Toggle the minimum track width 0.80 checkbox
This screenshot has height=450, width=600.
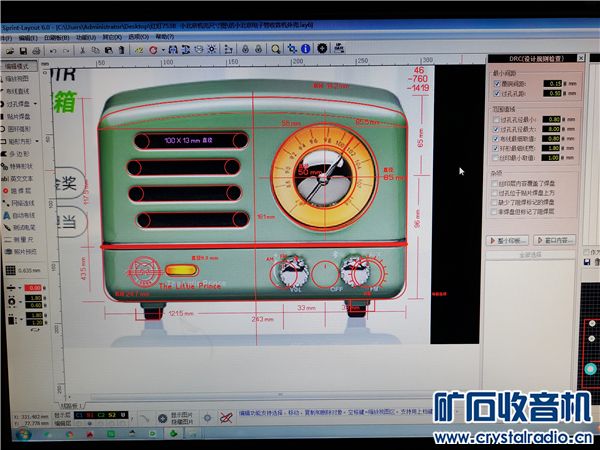496,139
